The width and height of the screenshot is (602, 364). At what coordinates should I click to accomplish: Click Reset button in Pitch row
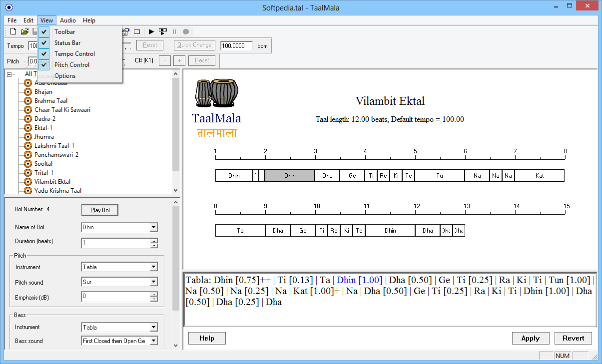click(x=202, y=60)
